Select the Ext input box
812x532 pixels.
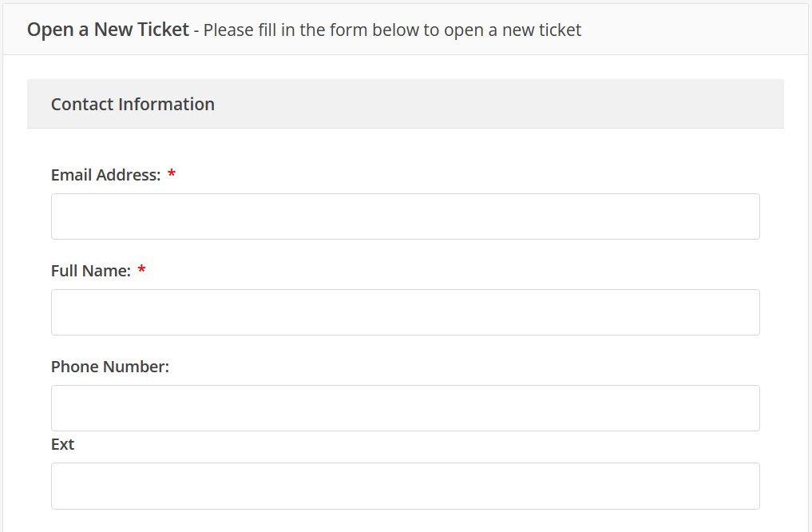click(x=405, y=486)
